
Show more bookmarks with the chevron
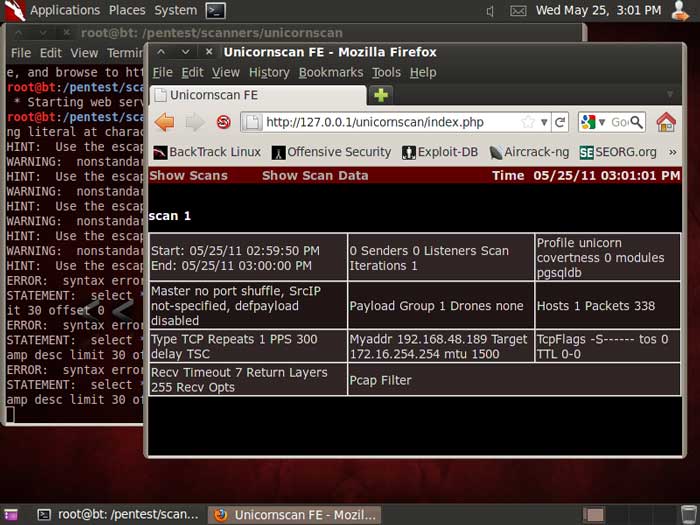pyautogui.click(x=672, y=152)
